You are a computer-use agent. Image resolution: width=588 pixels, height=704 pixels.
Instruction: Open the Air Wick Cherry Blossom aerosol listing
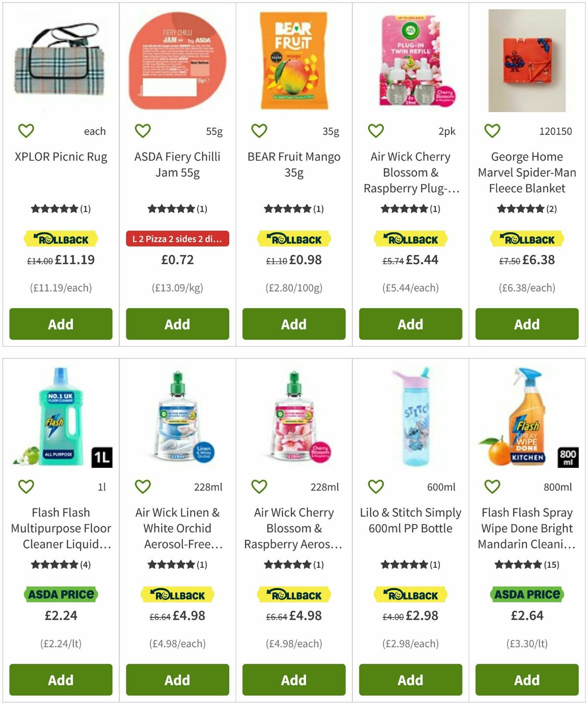[x=293, y=528]
